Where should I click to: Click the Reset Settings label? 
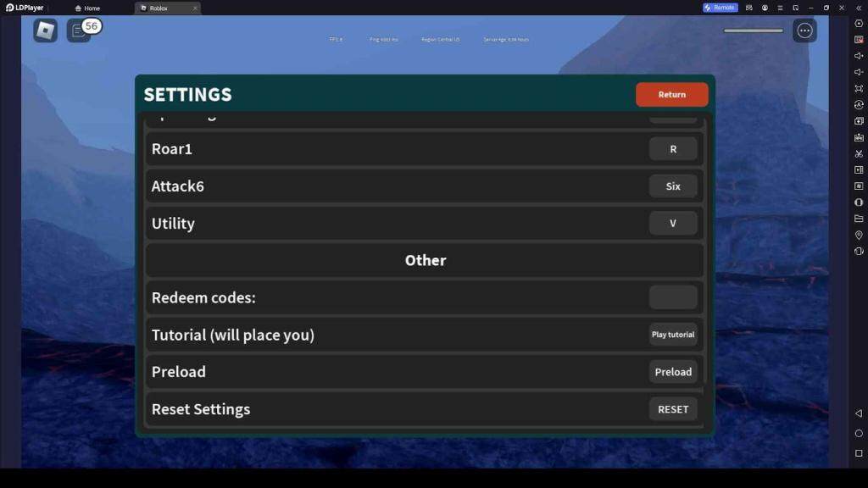point(201,409)
